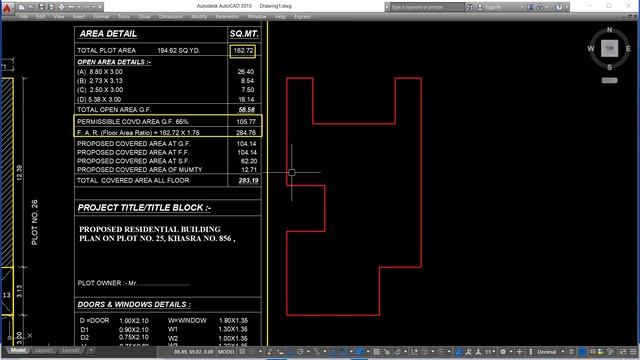Switch to the Layout2 tab

click(71, 350)
